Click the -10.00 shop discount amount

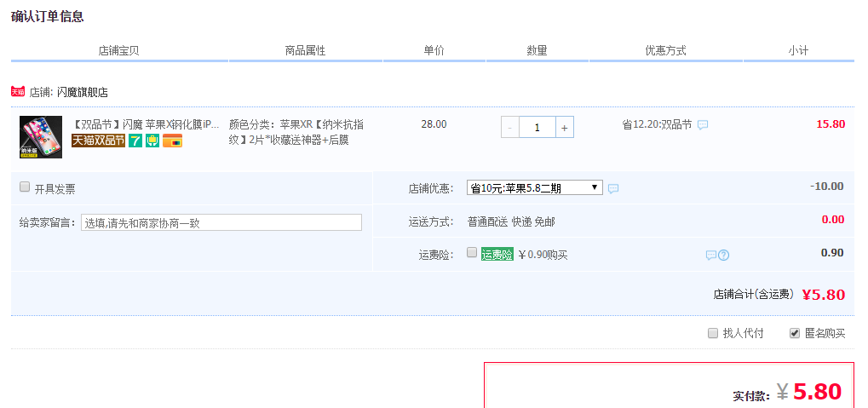(x=826, y=186)
